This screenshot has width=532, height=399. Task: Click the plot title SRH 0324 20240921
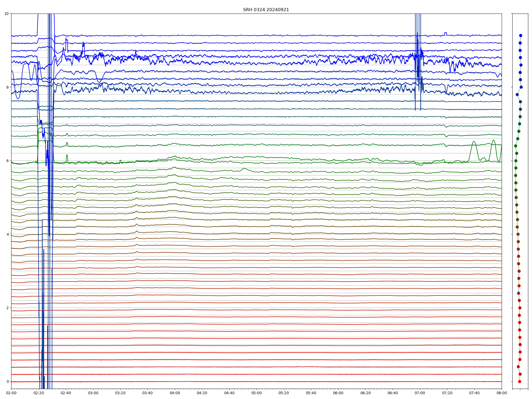tap(266, 10)
